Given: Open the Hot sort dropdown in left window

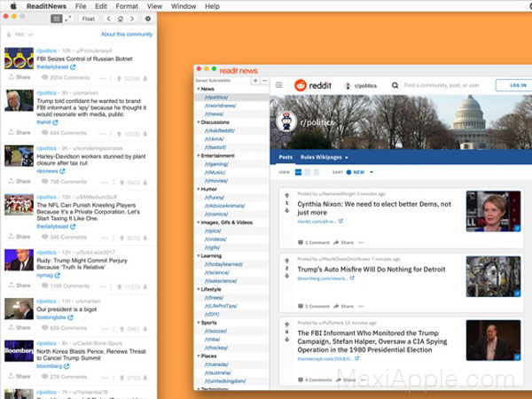Looking at the screenshot, I should point(20,35).
